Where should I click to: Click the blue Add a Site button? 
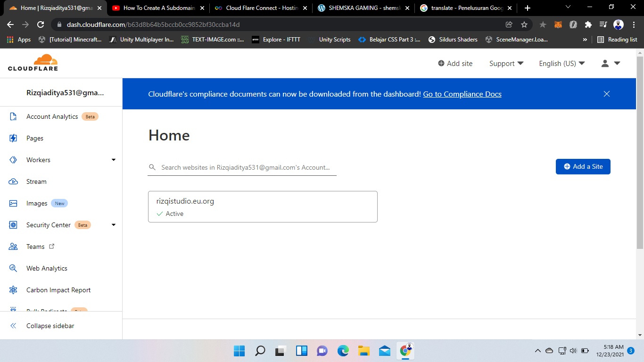pyautogui.click(x=583, y=166)
